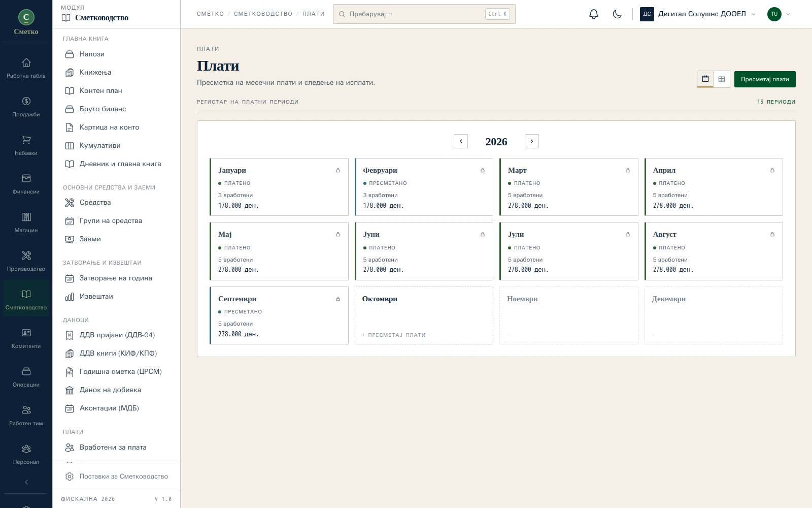This screenshot has width=812, height=508.
Task: Go to next year
Action: pos(532,141)
